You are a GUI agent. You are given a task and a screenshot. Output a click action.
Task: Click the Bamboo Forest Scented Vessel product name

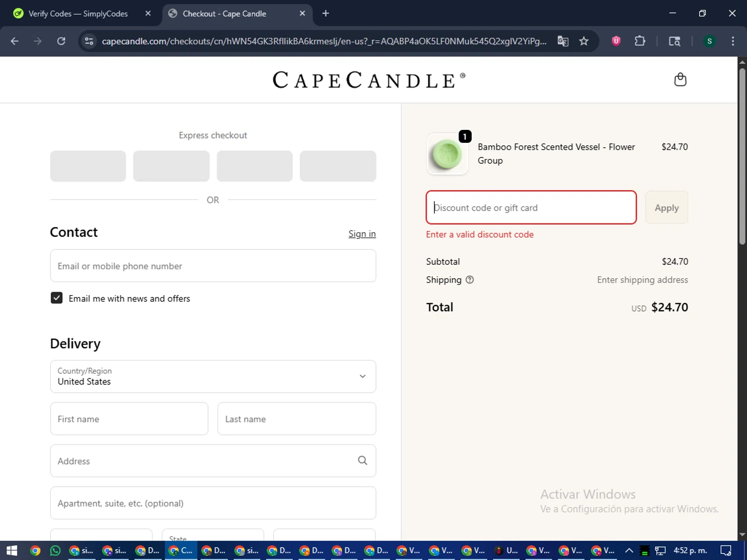click(556, 154)
